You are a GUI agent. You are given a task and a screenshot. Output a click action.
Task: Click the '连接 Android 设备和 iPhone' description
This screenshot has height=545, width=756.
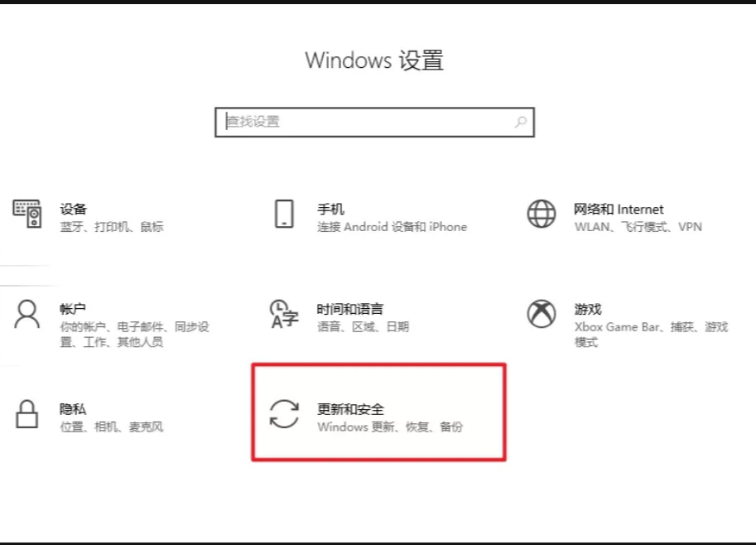(x=392, y=227)
